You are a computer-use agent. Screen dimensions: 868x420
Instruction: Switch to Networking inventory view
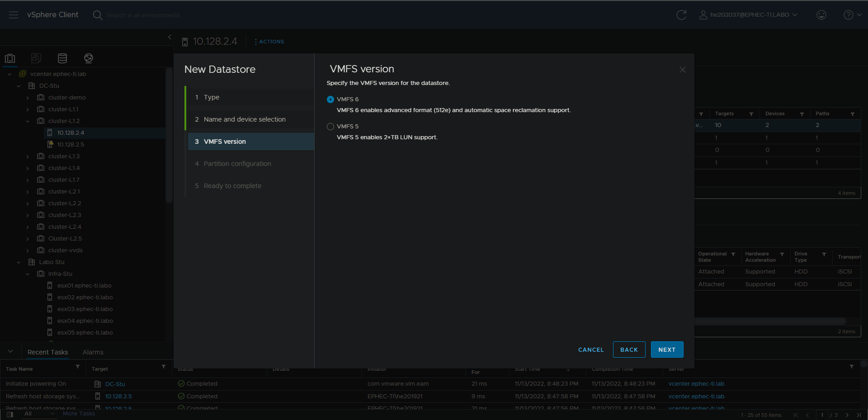click(x=89, y=58)
